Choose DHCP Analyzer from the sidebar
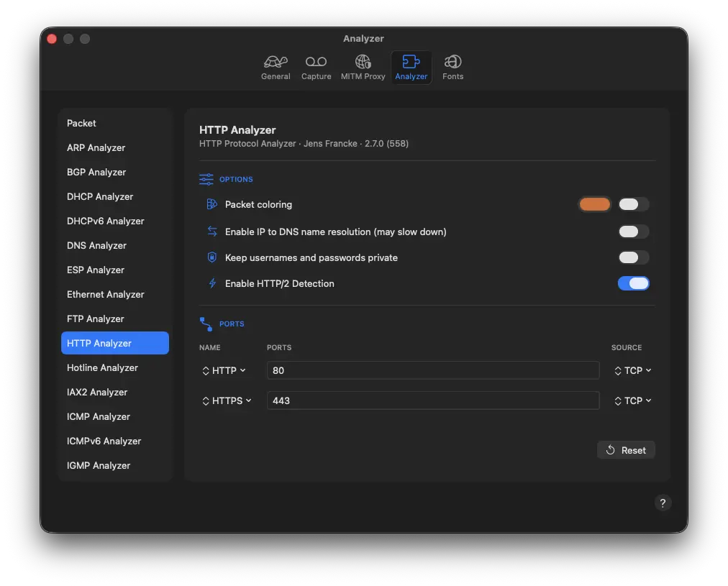Screen dimensions: 728x586 tap(114, 197)
